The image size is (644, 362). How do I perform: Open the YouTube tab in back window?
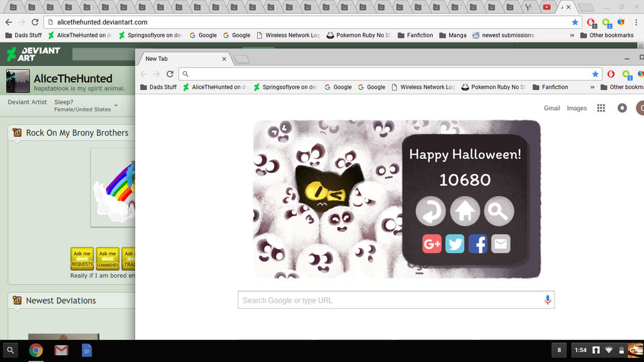coord(547,7)
